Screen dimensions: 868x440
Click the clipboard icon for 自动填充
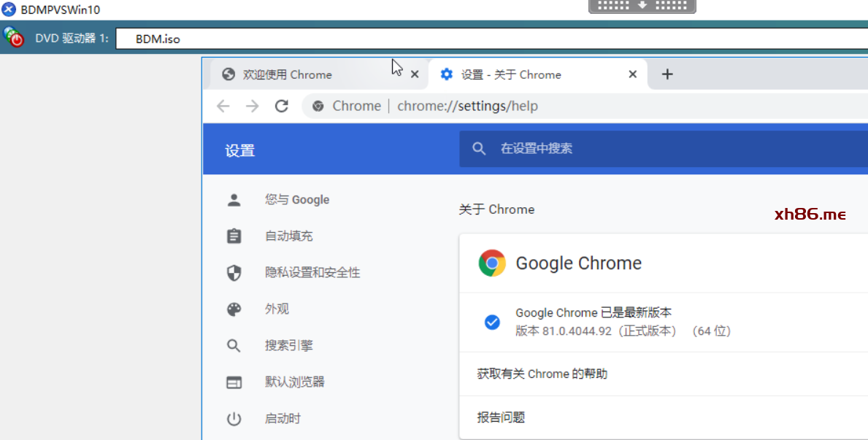[x=234, y=236]
